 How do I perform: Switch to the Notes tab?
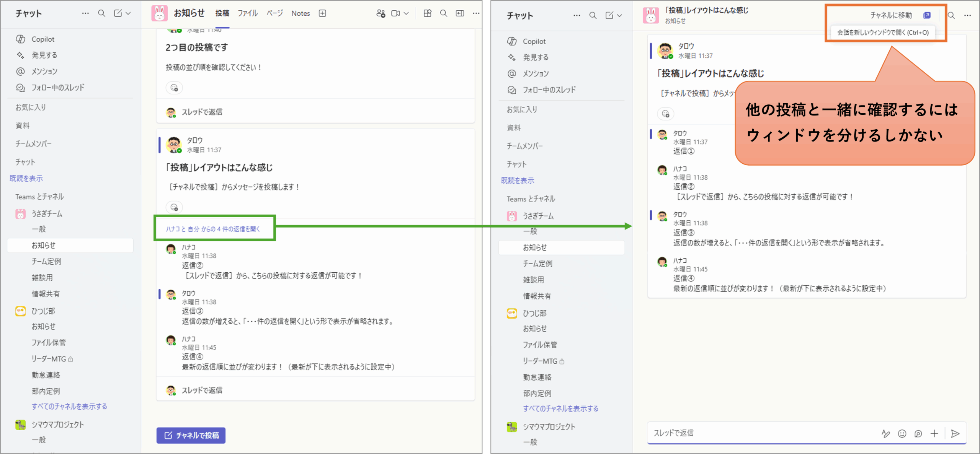(x=301, y=13)
